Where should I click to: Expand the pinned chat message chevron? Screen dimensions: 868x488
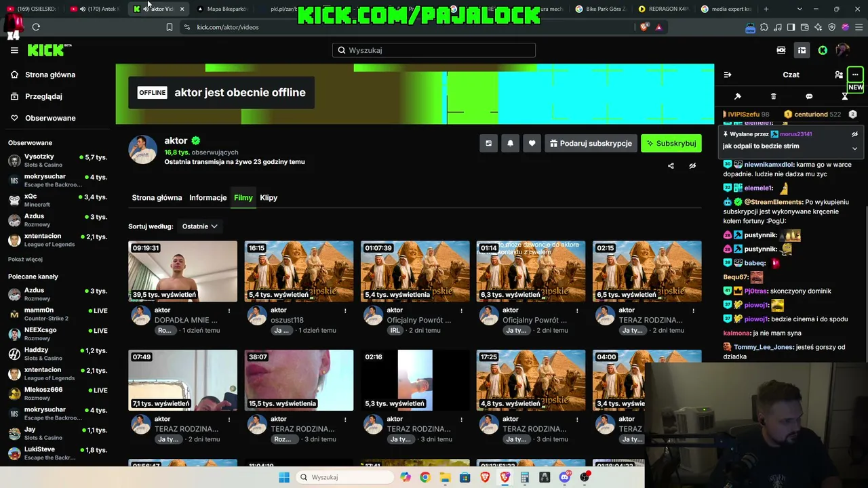[854, 148]
